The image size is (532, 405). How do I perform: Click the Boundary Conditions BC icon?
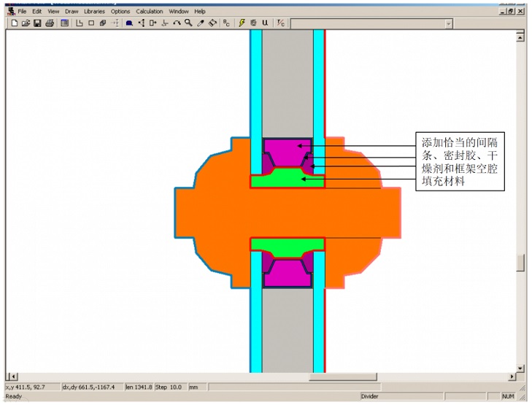(x=226, y=23)
